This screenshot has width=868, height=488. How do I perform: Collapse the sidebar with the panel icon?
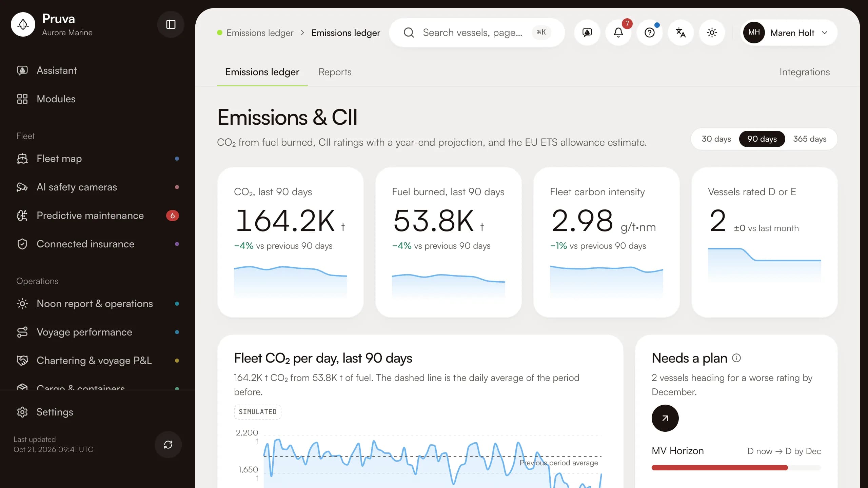[x=171, y=24]
